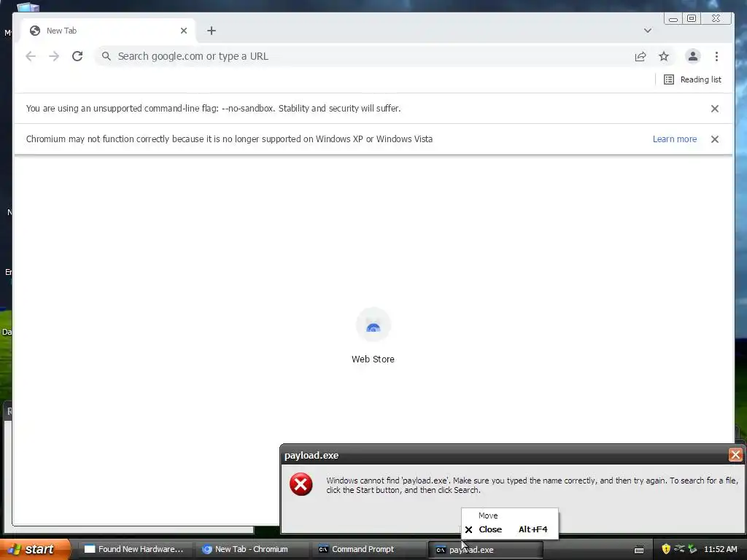
Task: Open the security shield tray icon
Action: click(666, 549)
